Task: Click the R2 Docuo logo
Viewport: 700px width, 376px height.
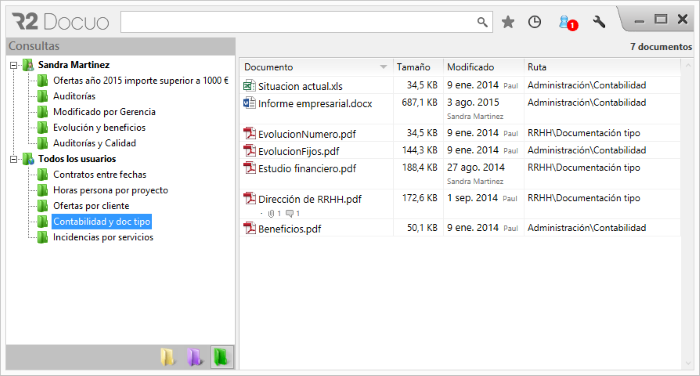Action: coord(60,21)
